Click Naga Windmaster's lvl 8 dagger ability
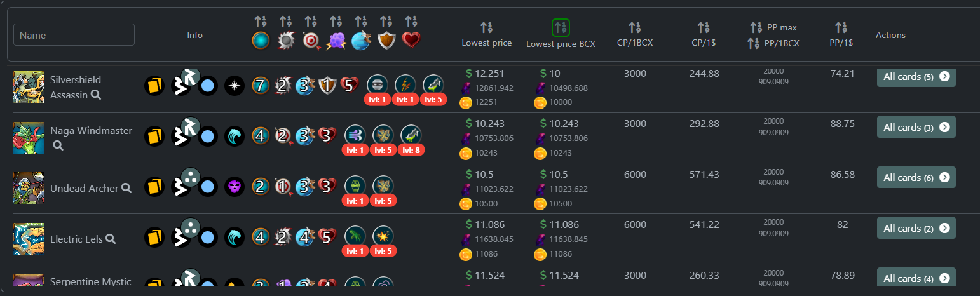 411,135
